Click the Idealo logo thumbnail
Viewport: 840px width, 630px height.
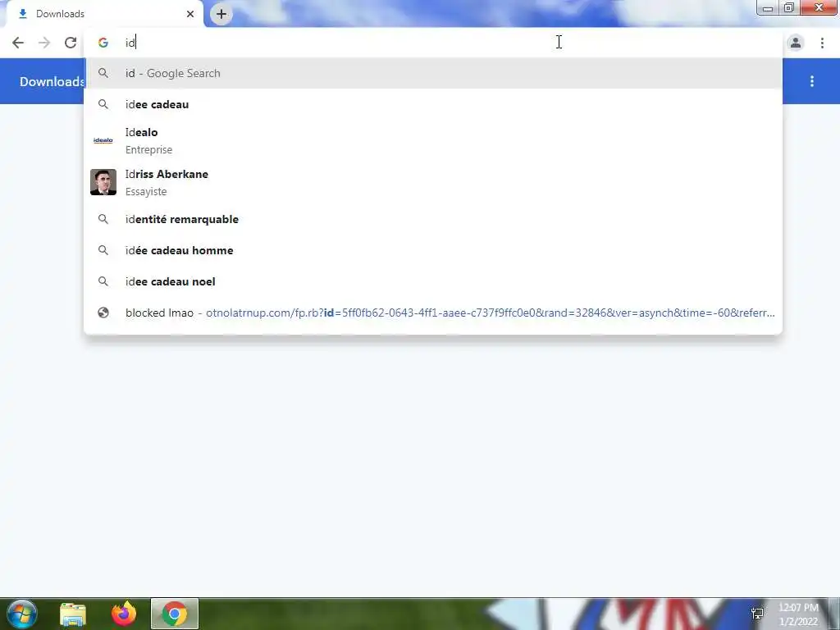(103, 140)
